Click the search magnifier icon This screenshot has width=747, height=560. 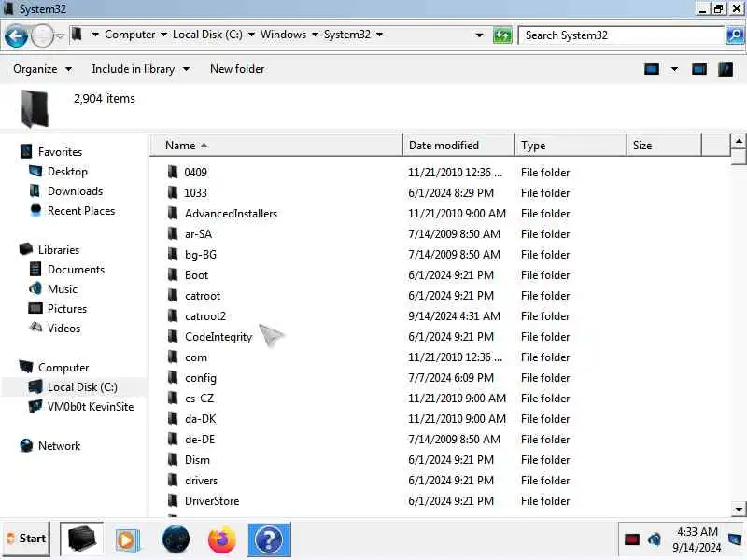pos(735,35)
